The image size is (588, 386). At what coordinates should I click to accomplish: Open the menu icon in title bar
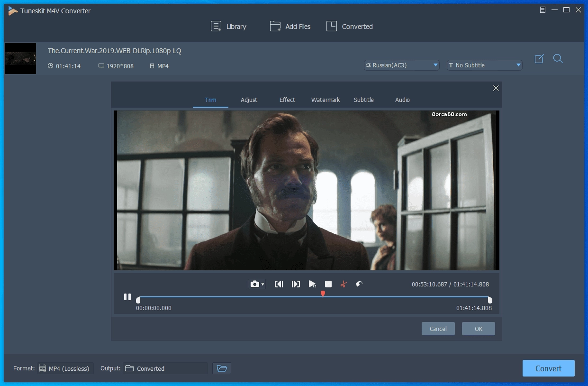click(x=543, y=10)
